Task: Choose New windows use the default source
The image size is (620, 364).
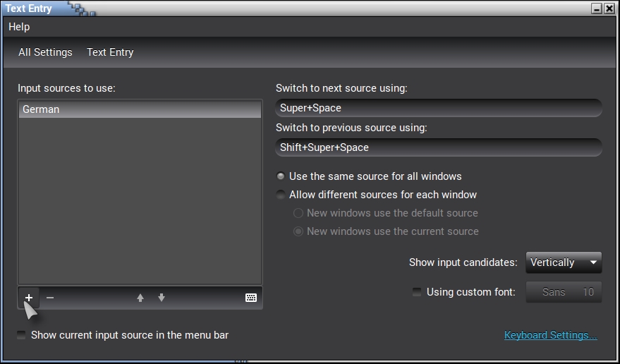Action: (x=298, y=213)
